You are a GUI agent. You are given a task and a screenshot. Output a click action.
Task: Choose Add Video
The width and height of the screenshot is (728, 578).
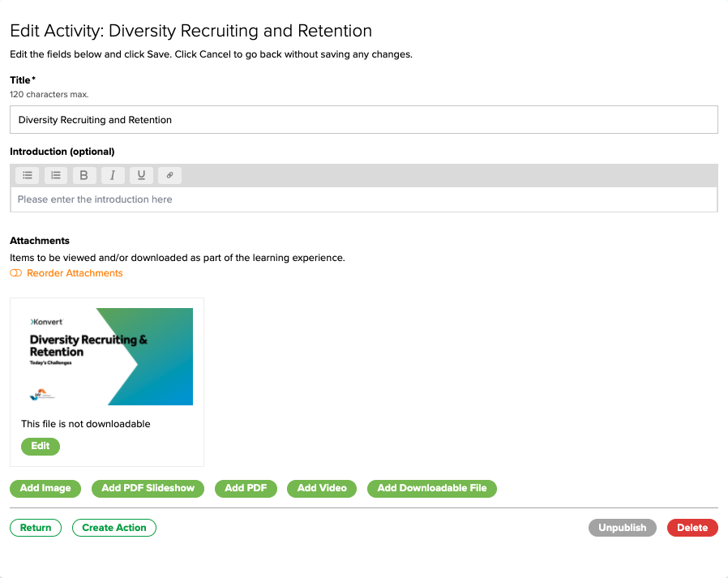(322, 488)
